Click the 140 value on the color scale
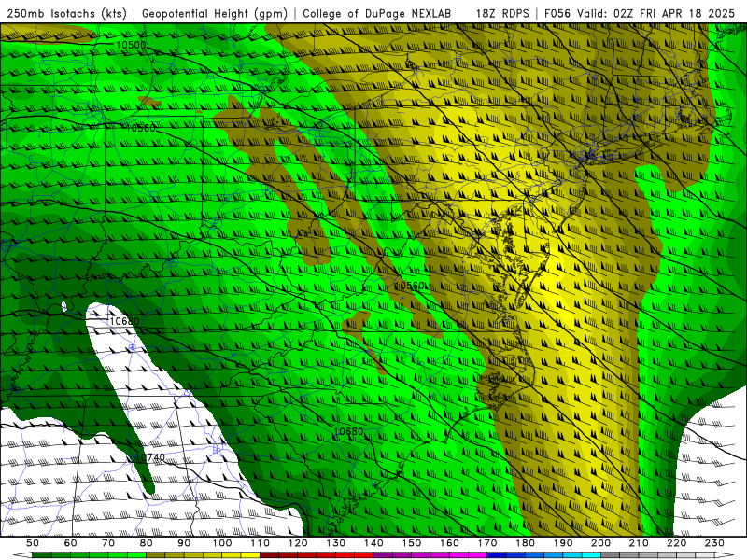This screenshot has height=560, width=747. 373,543
